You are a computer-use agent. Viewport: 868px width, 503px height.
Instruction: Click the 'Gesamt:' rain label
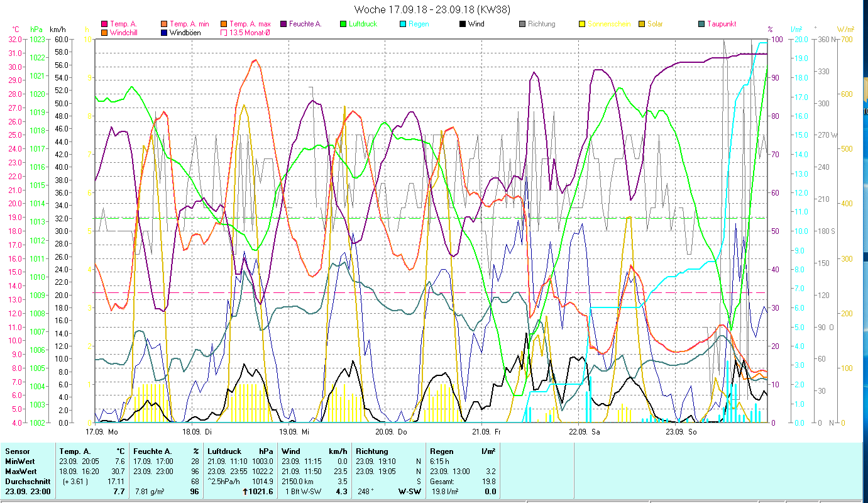coord(442,482)
